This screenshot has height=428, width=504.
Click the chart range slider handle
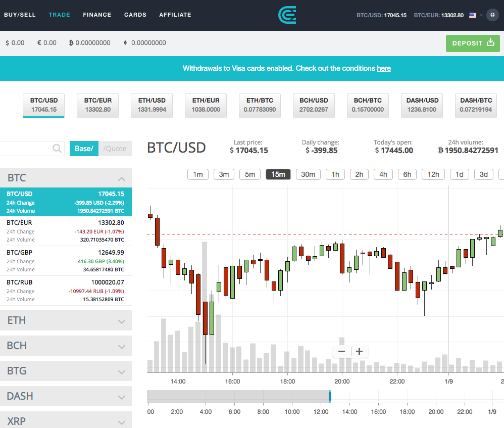click(330, 396)
